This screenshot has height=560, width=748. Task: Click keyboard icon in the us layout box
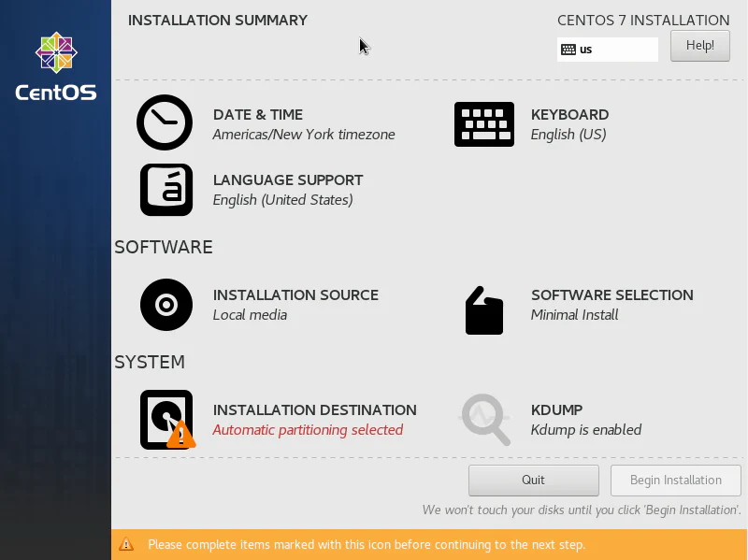click(x=568, y=50)
